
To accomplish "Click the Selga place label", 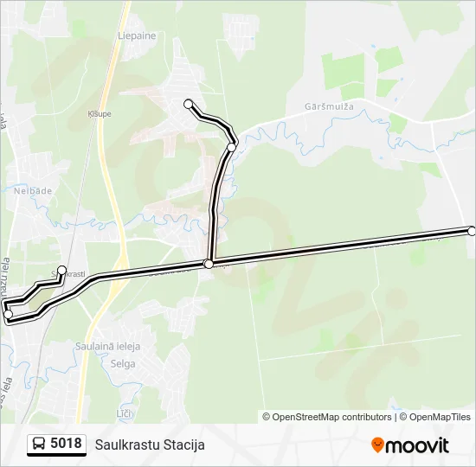I will (x=123, y=363).
